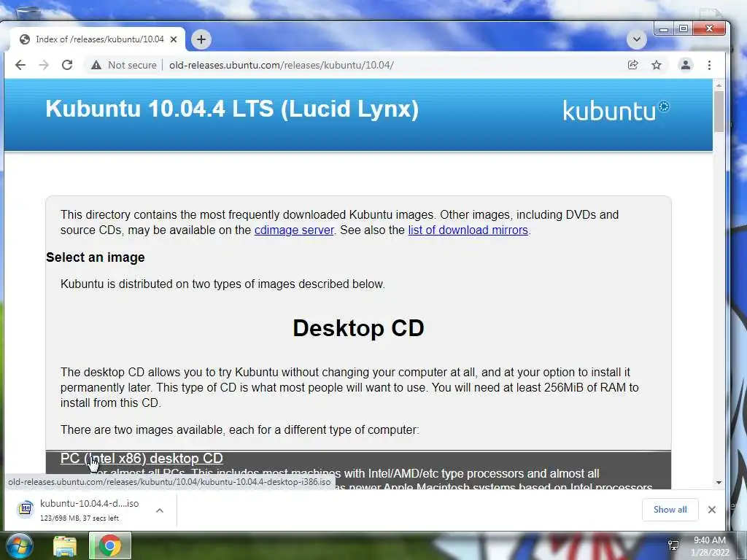Image resolution: width=747 pixels, height=560 pixels.
Task: Click the Select an image heading
Action: (x=96, y=257)
